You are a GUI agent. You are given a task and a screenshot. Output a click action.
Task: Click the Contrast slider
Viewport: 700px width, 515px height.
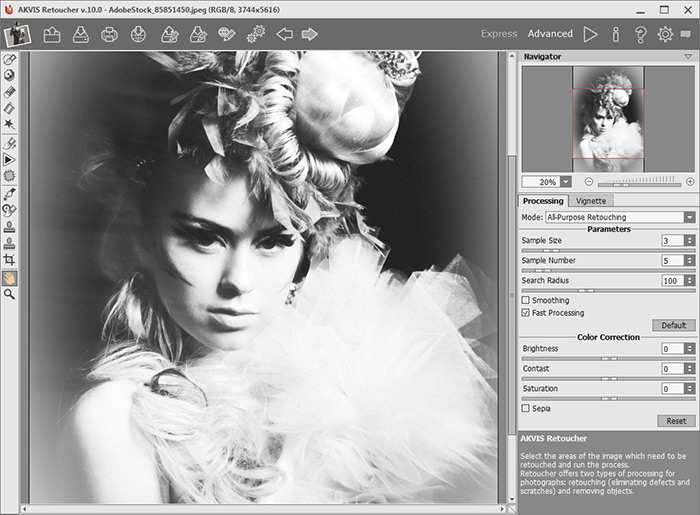608,378
